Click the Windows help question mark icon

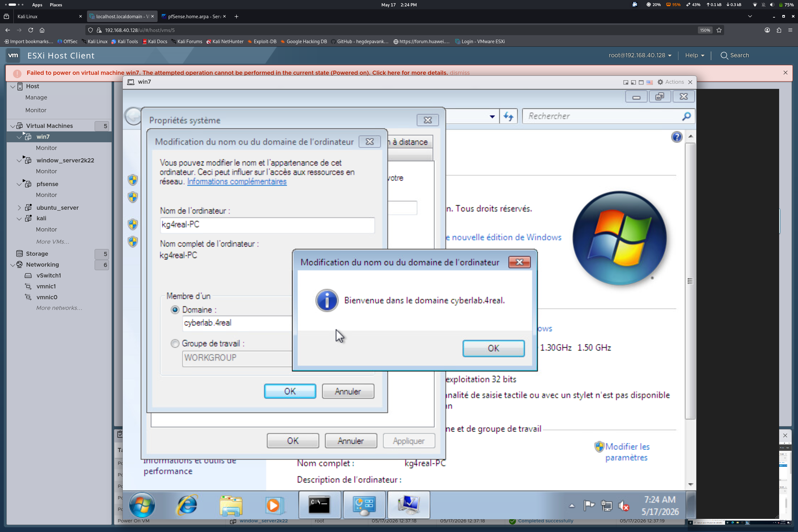point(677,137)
